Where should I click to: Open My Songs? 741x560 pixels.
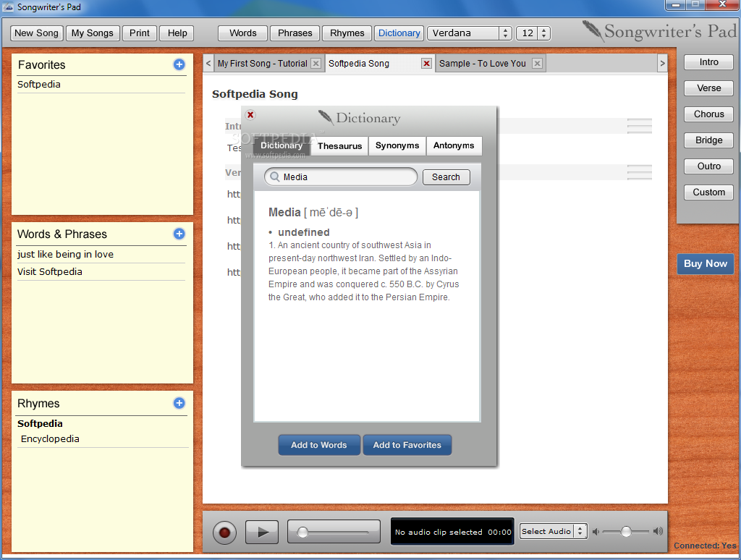(x=92, y=33)
